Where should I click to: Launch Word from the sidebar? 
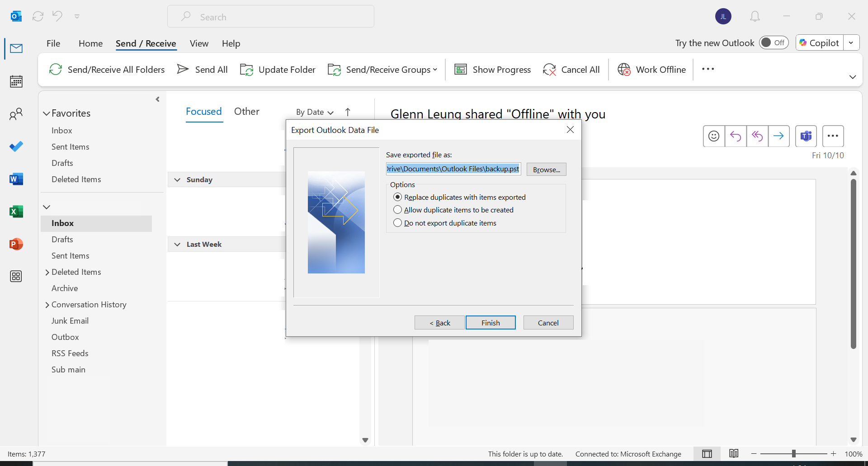click(x=16, y=179)
